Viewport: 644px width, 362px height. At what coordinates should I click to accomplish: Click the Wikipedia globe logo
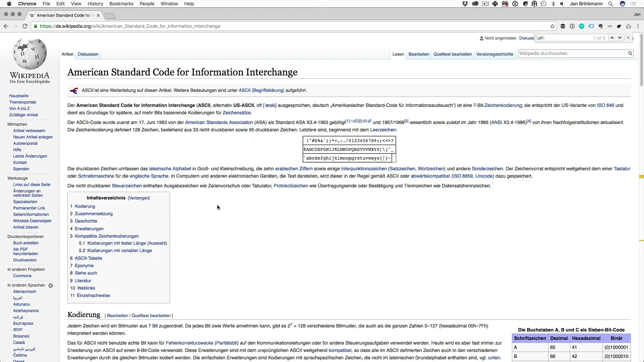pyautogui.click(x=30, y=54)
